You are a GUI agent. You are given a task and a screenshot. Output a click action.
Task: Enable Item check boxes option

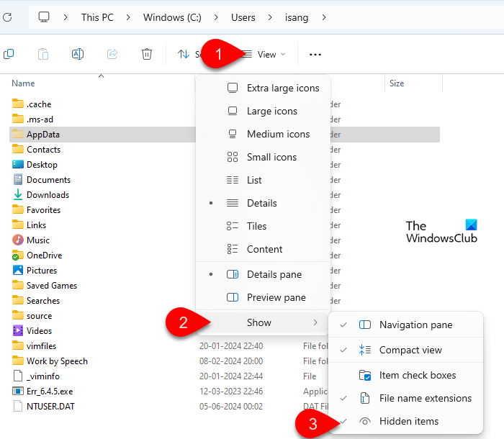pyautogui.click(x=405, y=375)
